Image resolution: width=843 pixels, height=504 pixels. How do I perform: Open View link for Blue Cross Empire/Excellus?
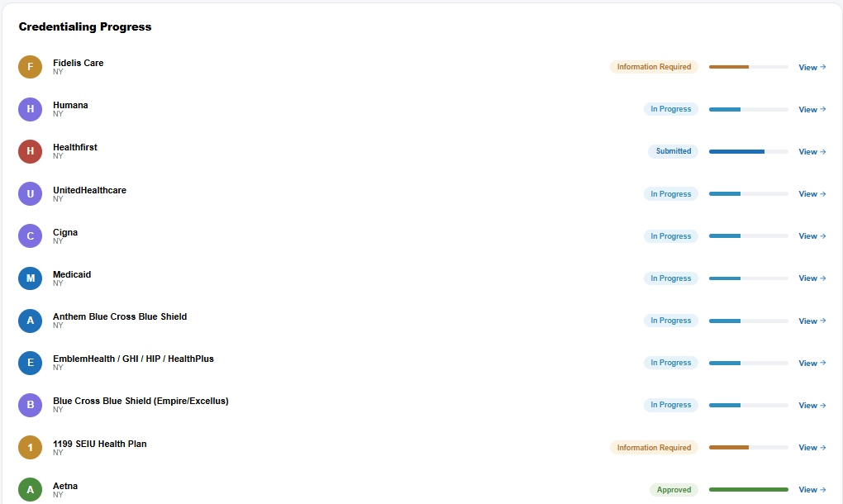tap(812, 405)
